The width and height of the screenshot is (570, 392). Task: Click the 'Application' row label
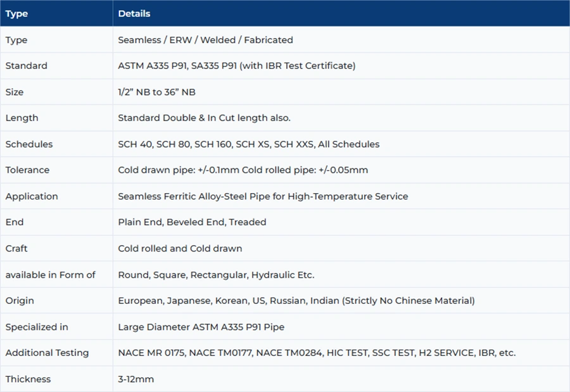[x=32, y=196]
